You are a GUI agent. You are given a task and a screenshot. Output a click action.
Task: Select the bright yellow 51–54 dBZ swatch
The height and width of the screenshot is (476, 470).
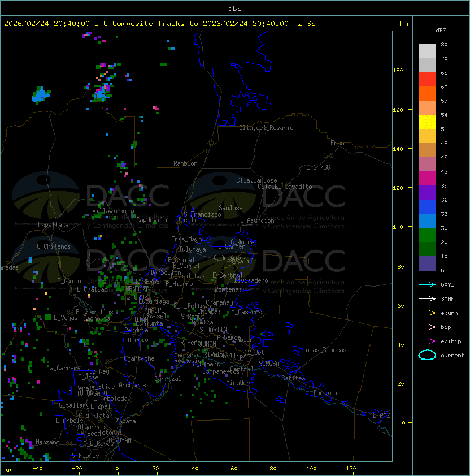click(427, 122)
